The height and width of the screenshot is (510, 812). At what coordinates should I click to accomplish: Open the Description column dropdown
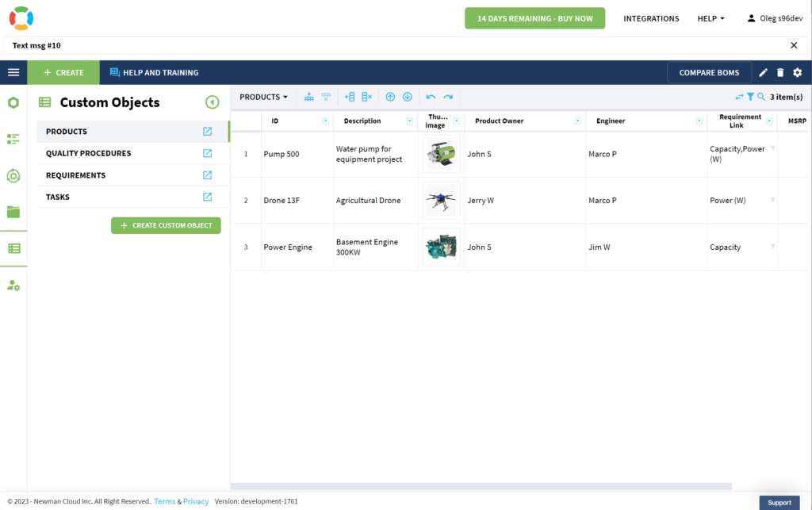[x=410, y=121]
